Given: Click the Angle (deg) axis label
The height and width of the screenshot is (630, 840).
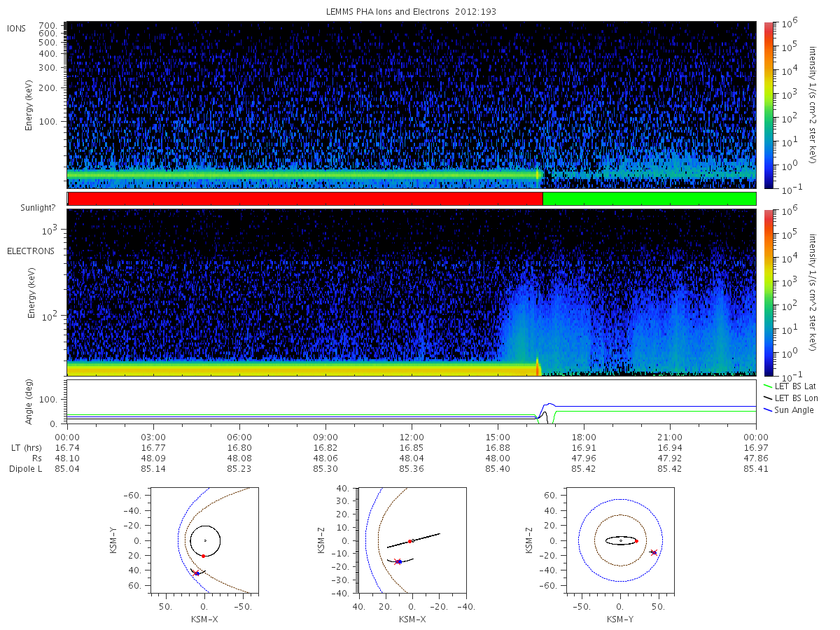Looking at the screenshot, I should 32,403.
